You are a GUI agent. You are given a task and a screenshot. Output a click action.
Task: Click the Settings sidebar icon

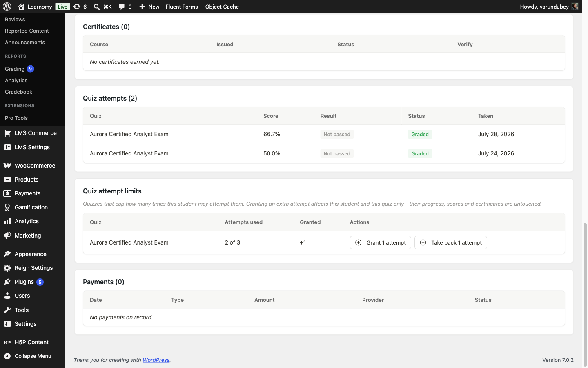pyautogui.click(x=7, y=324)
